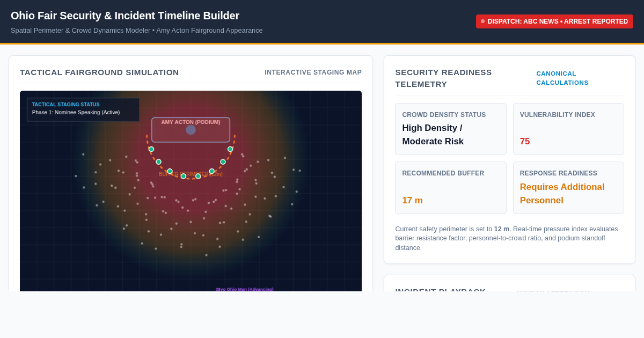Select the Vulnerability Index value 75
Screen dimensions: 644x338
(525, 142)
